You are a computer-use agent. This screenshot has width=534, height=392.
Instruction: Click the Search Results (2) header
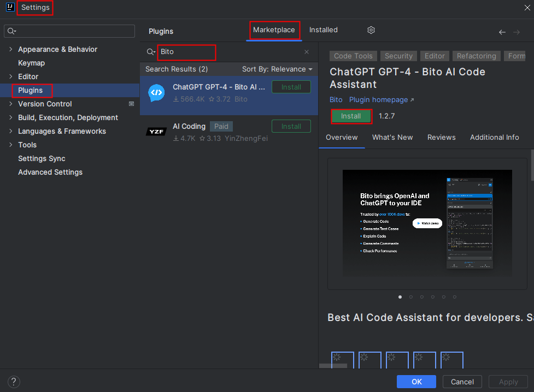coord(177,69)
